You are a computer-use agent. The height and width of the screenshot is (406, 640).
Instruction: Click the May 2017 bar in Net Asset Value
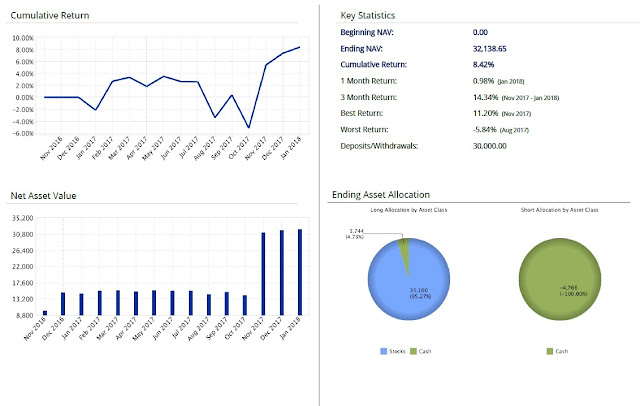[x=154, y=303]
